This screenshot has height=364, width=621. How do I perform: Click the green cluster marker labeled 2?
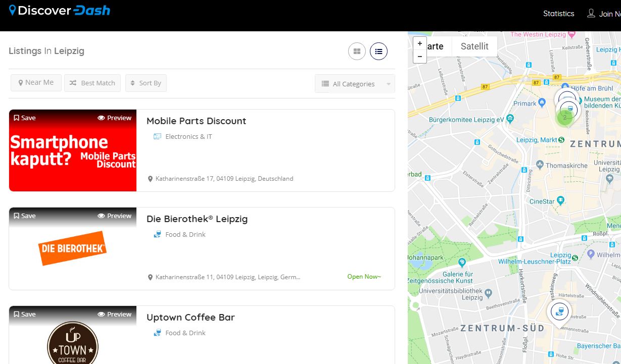[x=565, y=118]
